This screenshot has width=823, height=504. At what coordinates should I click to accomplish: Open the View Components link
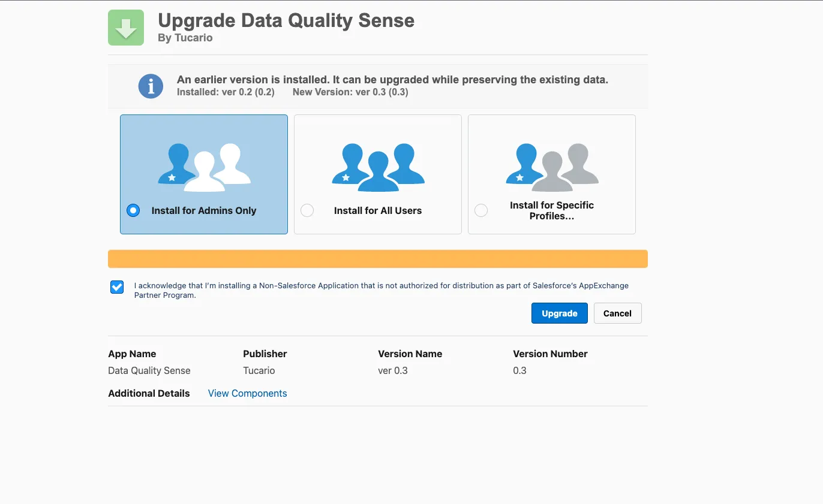[x=247, y=393]
